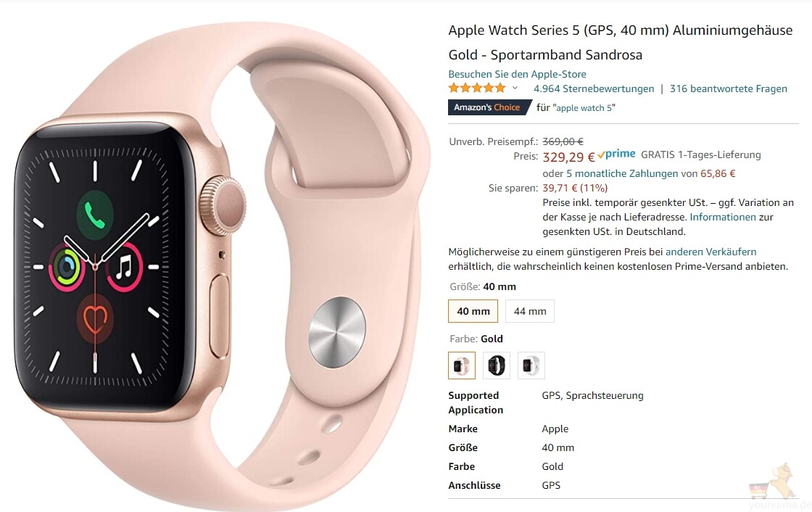This screenshot has width=812, height=512.
Task: Choose the 40 mm size option
Action: [473, 311]
